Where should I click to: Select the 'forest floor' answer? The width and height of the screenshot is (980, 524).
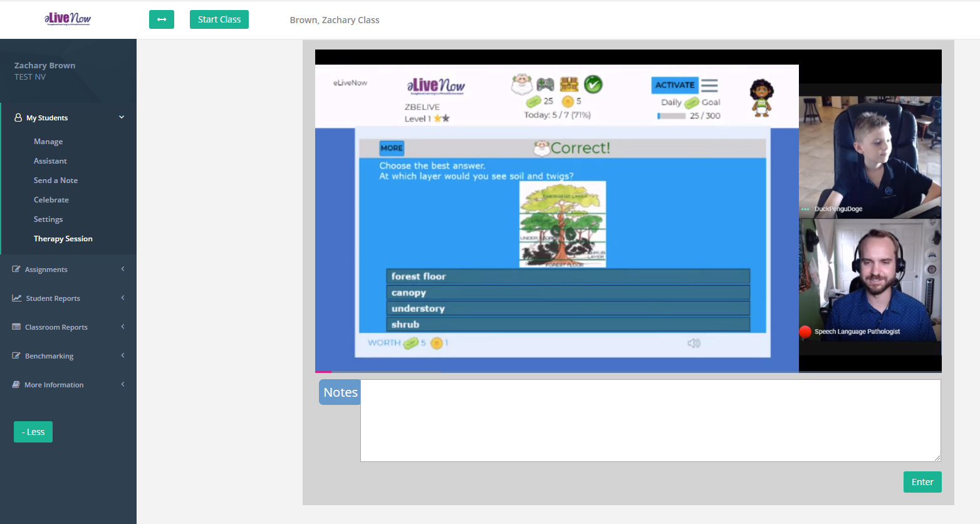click(568, 276)
